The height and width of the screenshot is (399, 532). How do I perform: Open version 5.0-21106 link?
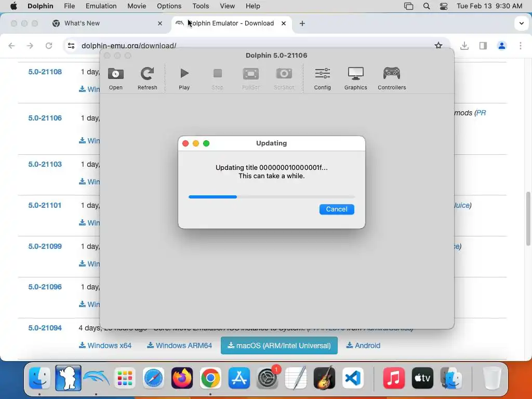45,118
